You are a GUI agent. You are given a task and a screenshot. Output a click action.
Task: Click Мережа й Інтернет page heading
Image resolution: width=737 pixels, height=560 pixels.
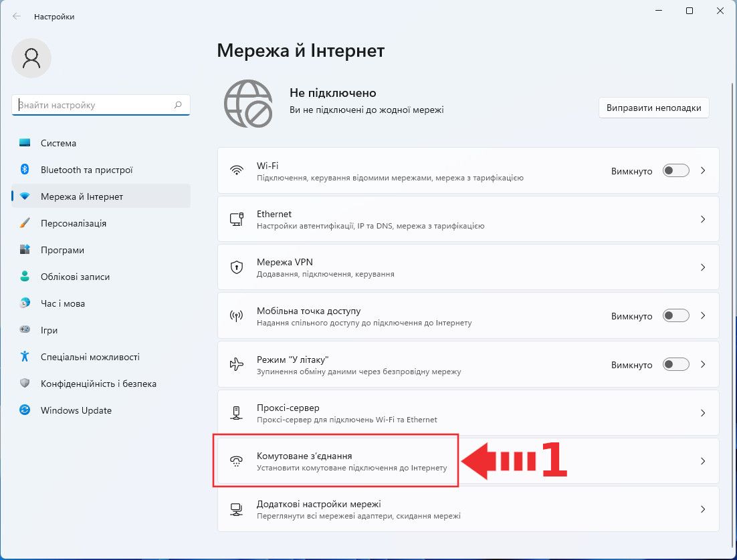tap(301, 51)
